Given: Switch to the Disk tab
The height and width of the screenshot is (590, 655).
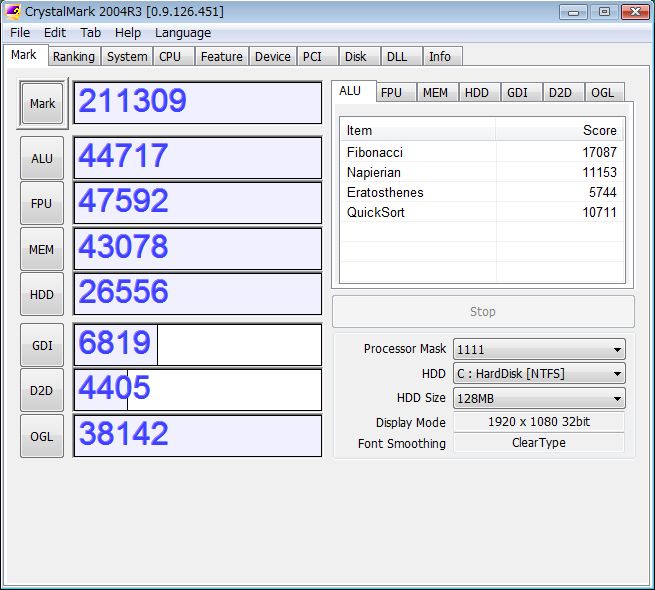Looking at the screenshot, I should (359, 56).
